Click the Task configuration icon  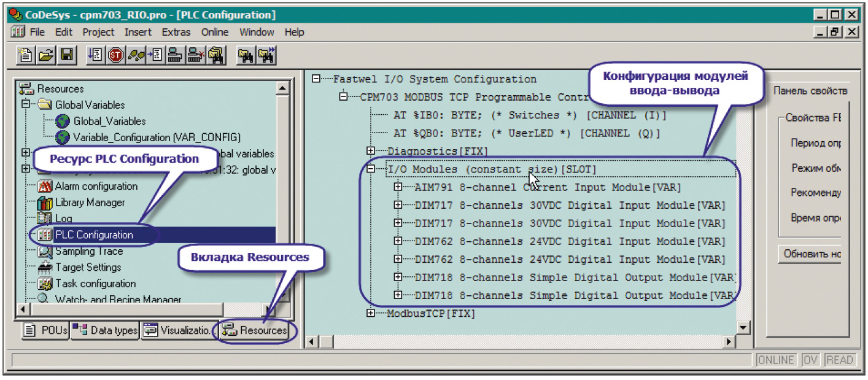pos(45,284)
